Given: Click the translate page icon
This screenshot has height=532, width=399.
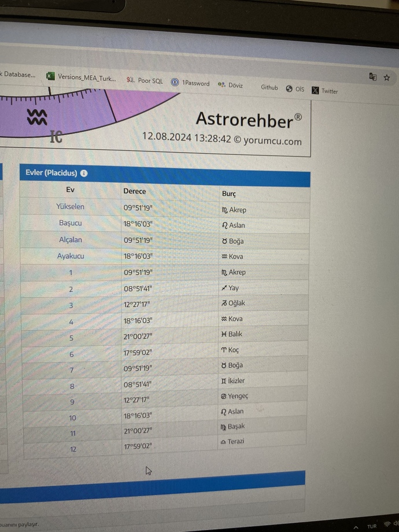Looking at the screenshot, I should click(372, 77).
